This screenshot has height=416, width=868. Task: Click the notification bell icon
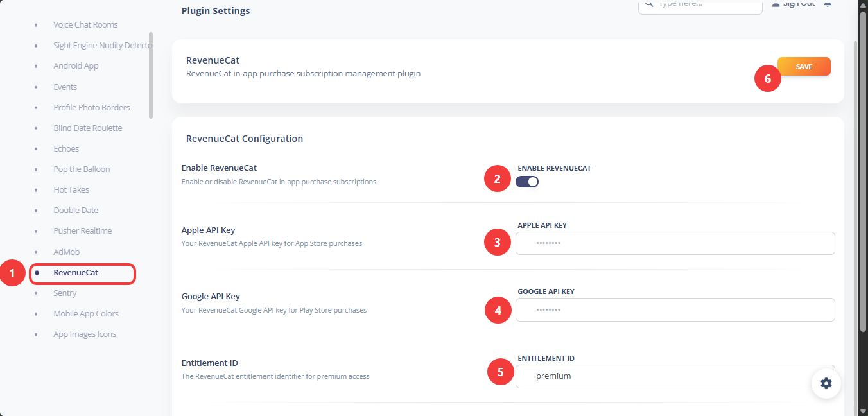pyautogui.click(x=828, y=4)
